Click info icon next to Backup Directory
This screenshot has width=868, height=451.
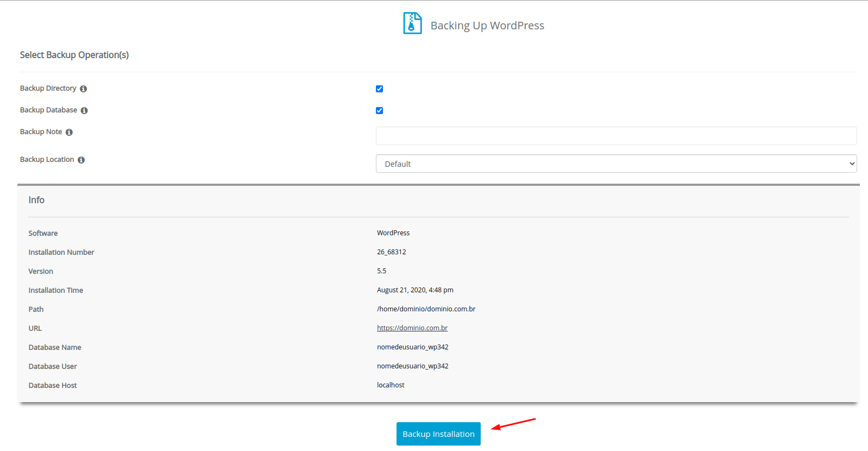pos(83,89)
